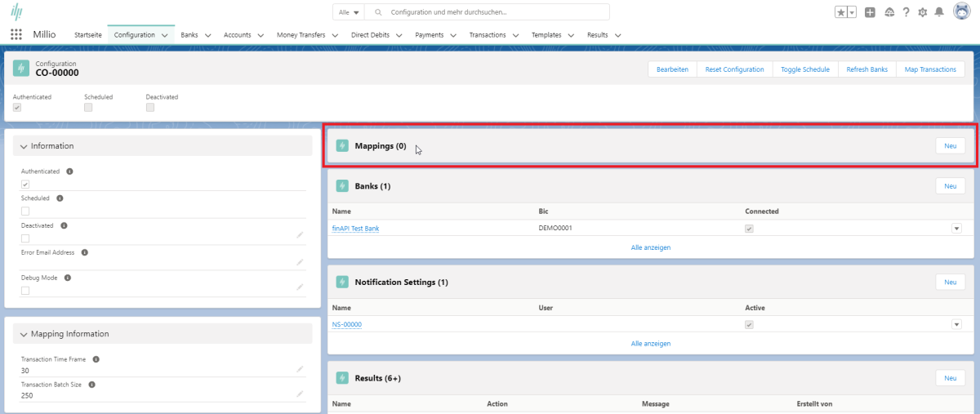Toggle the Debug Mode checkbox
This screenshot has height=414, width=980.
click(25, 291)
